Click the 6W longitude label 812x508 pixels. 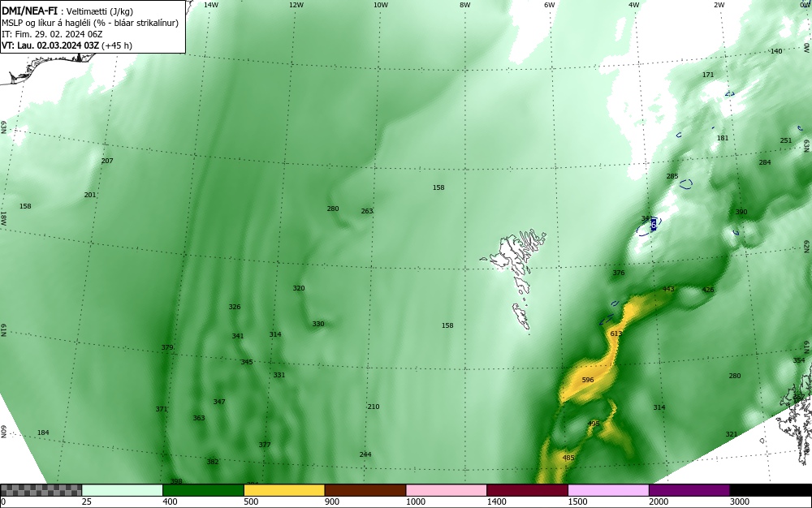(x=550, y=5)
